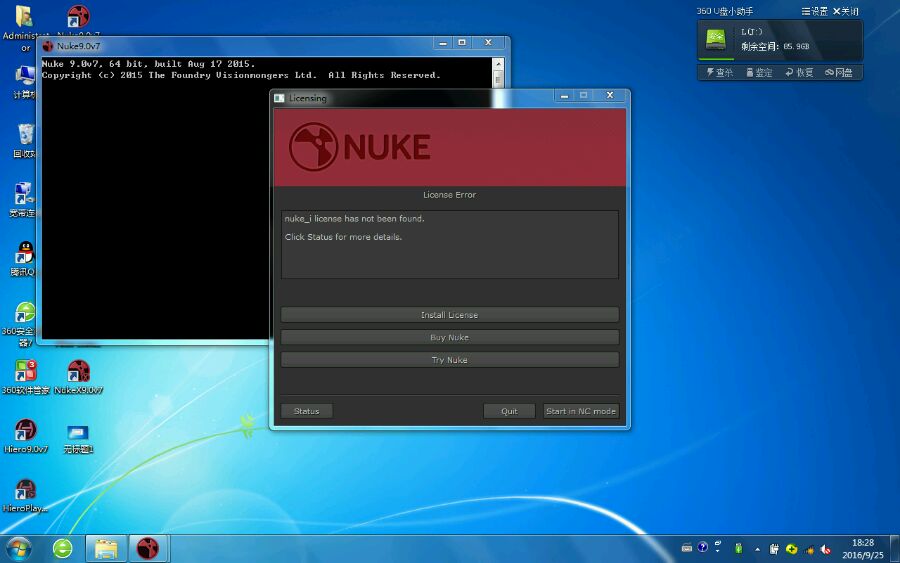Open the Hiero9.0v7 desktop shortcut
This screenshot has height=563, width=900.
[25, 432]
